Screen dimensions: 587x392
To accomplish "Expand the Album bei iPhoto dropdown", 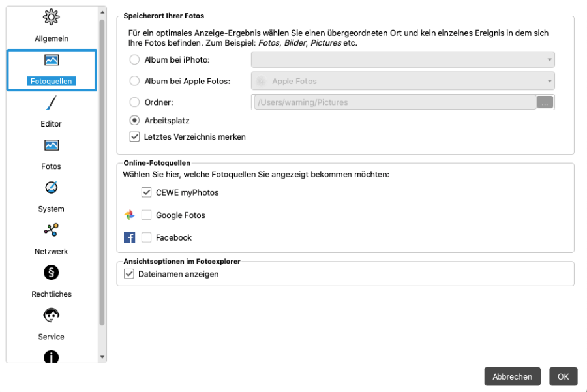I will (402, 60).
